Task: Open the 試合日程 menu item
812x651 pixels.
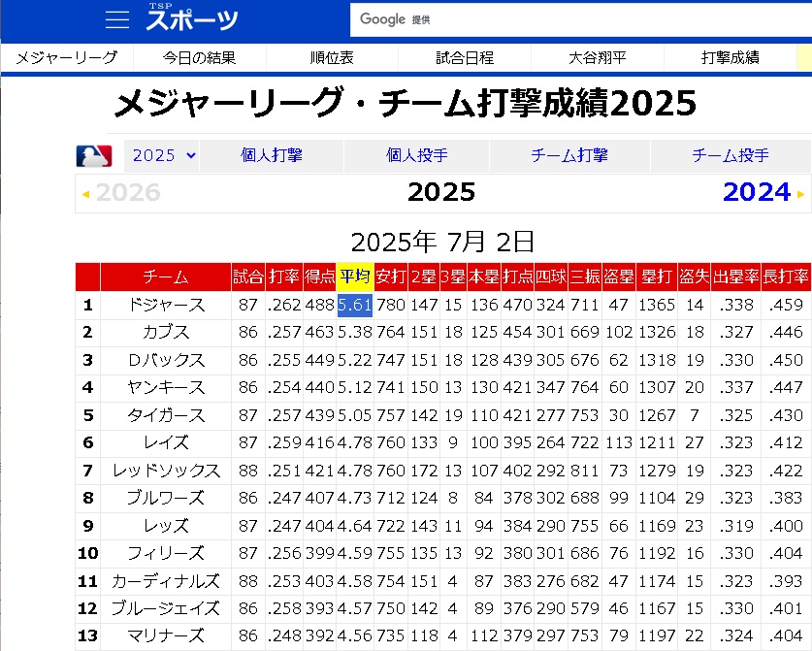Action: pos(465,57)
